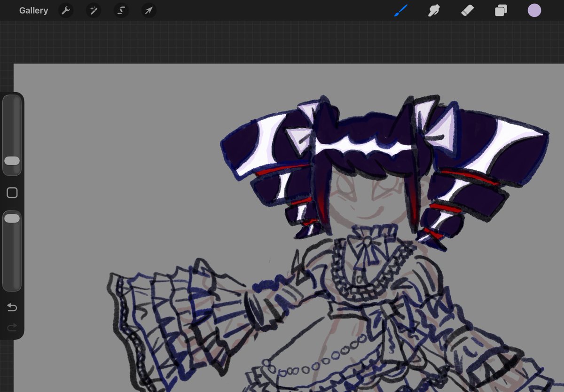Tap the brush opacity slider handle
This screenshot has height=392, width=564.
pyautogui.click(x=12, y=218)
